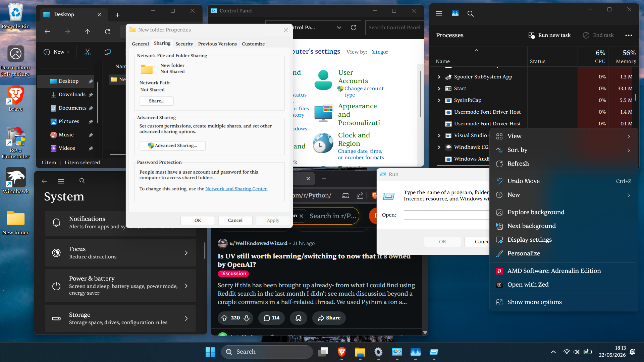Image resolution: width=644 pixels, height=362 pixels.
Task: Open Control Panel address history dropdown
Action: (x=339, y=27)
